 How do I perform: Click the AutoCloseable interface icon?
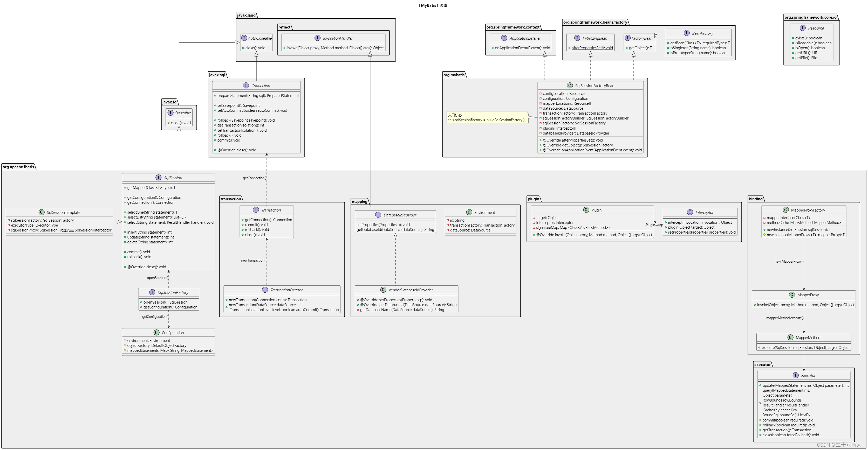(x=244, y=38)
